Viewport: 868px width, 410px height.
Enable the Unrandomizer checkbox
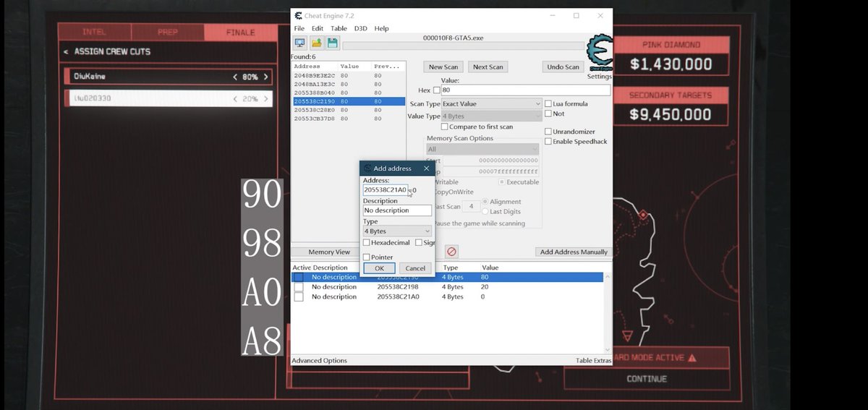(x=548, y=132)
